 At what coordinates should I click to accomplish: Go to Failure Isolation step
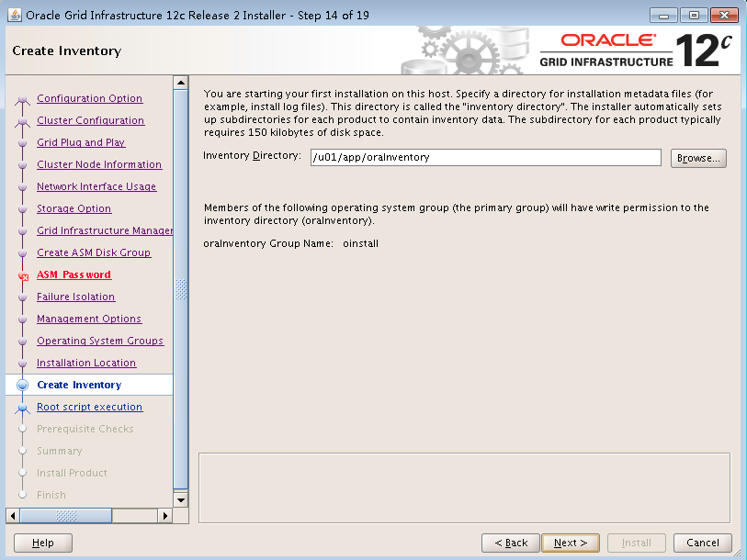[x=75, y=297]
